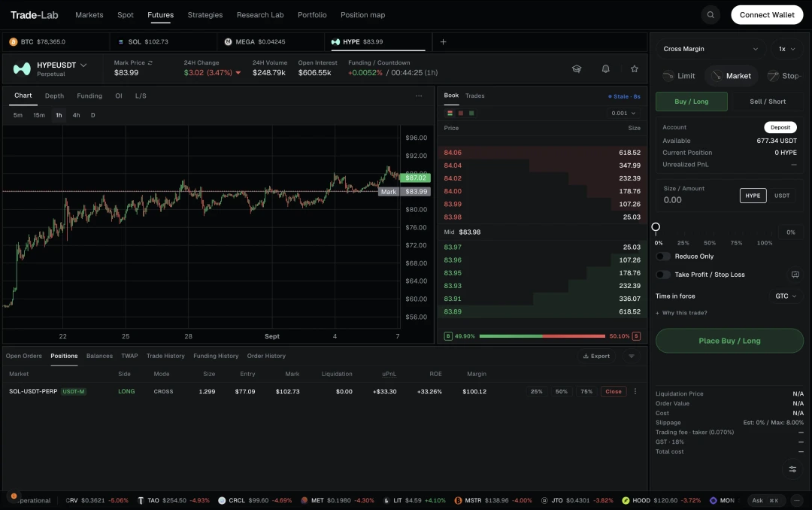
Task: Choose the Sell / Short side
Action: [768, 102]
